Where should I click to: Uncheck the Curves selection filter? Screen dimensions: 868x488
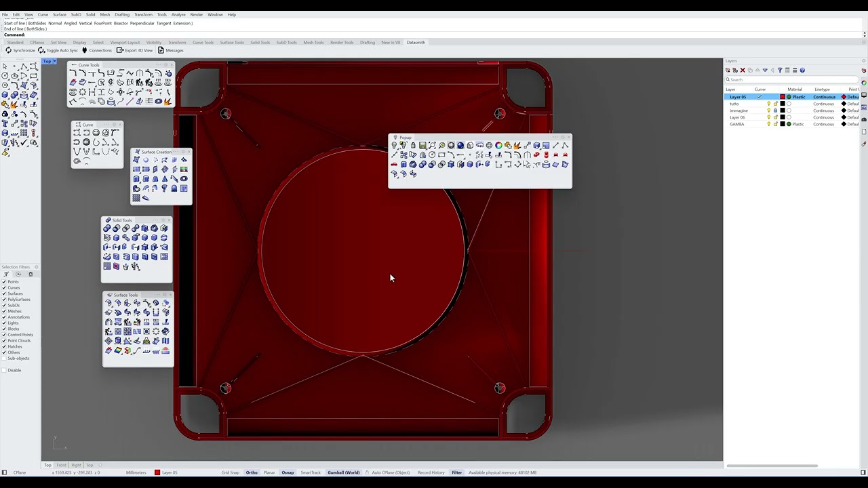(x=3, y=288)
